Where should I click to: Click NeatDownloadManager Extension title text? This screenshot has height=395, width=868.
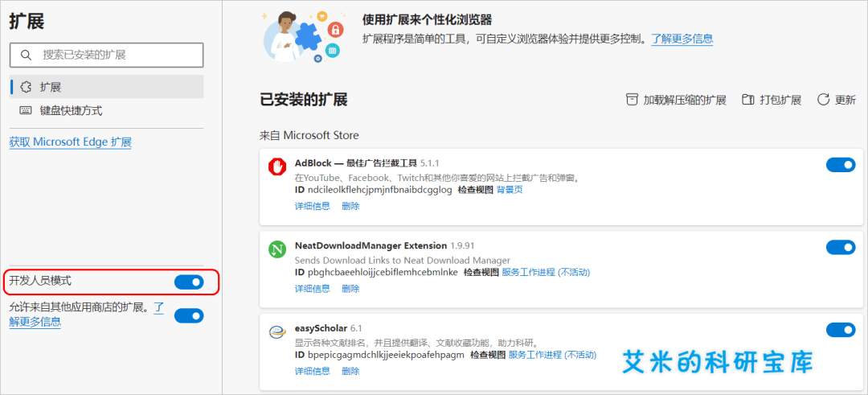[371, 245]
